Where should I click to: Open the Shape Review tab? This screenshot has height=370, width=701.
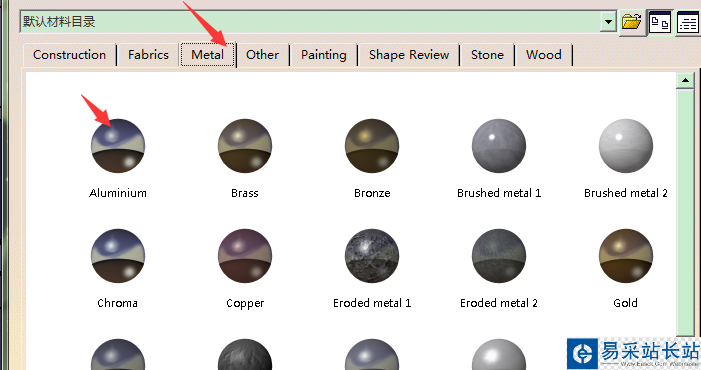click(x=409, y=55)
